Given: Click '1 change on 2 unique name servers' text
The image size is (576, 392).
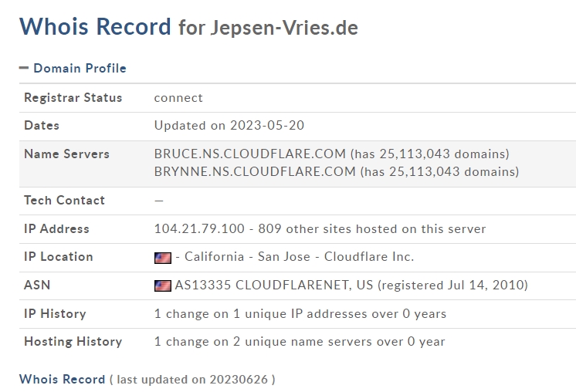Looking at the screenshot, I should click(x=263, y=342).
